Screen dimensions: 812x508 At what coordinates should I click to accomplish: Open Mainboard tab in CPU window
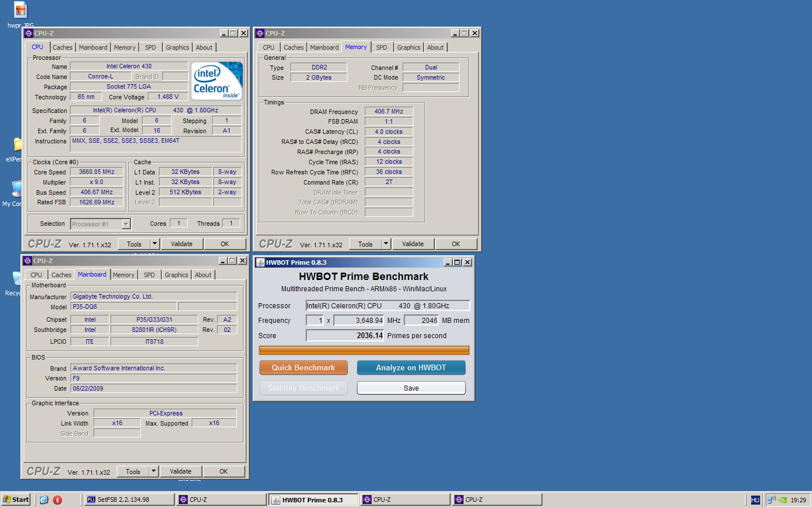(93, 47)
